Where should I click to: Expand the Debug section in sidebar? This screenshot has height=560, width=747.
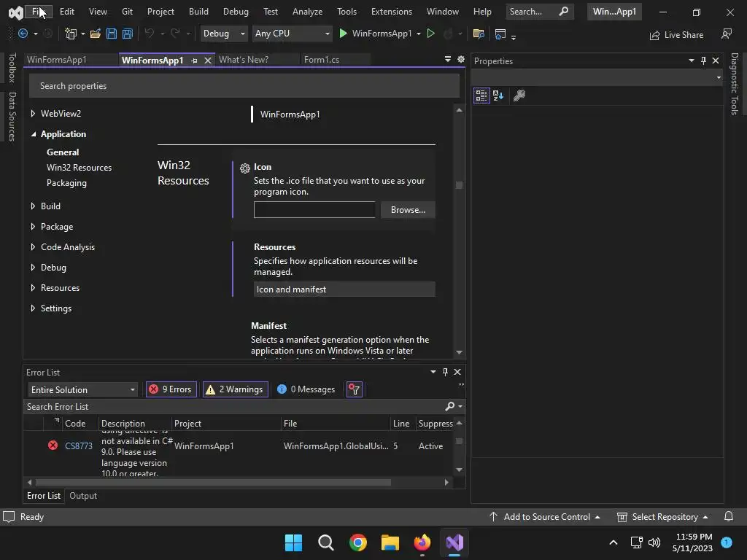[x=33, y=268]
